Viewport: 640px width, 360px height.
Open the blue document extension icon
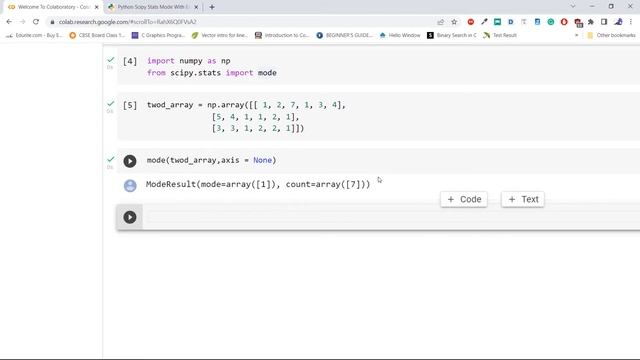(537, 22)
